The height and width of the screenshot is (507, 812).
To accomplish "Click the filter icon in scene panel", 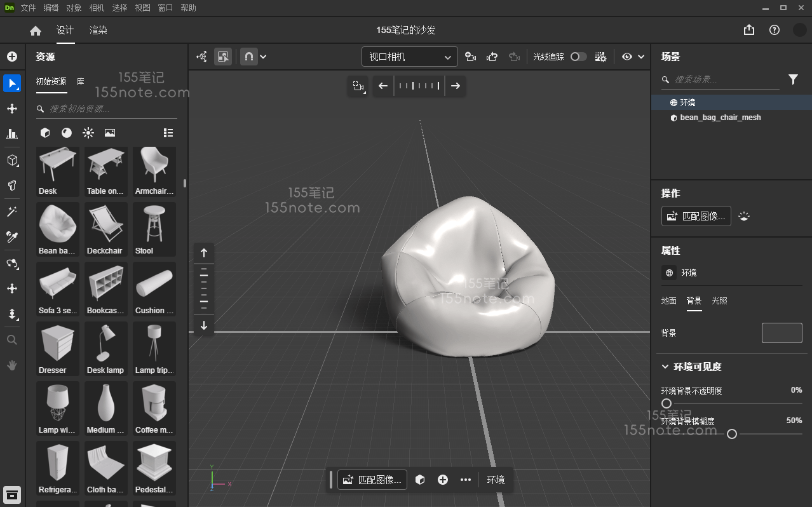I will [x=793, y=79].
